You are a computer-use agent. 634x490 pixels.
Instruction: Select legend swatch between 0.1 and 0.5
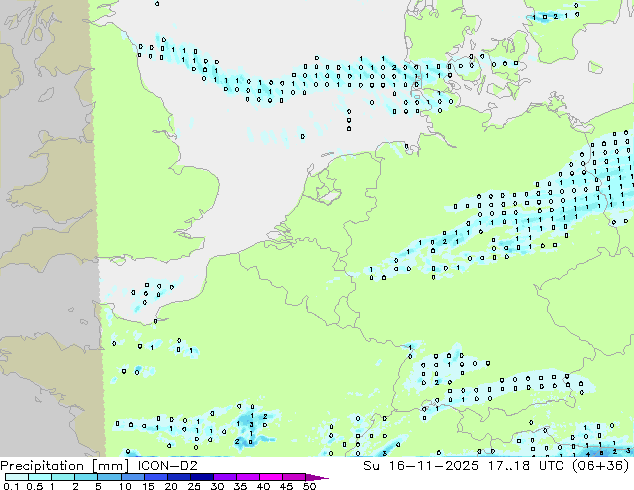17,477
